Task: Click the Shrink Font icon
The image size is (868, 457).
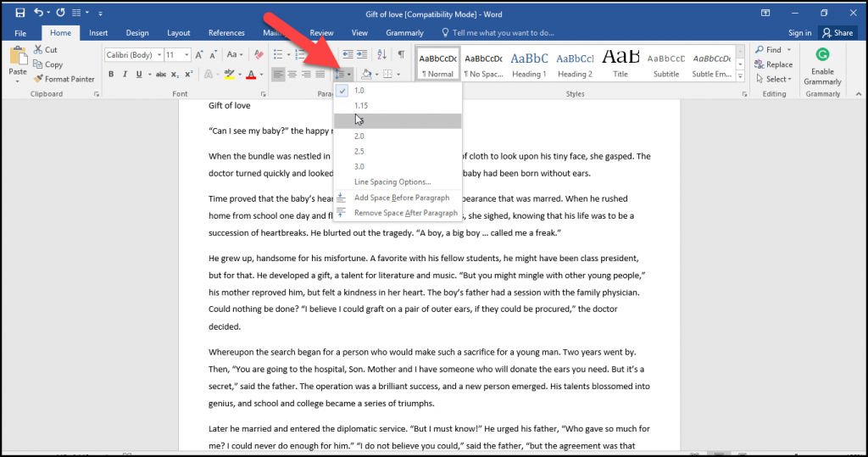Action: click(213, 55)
